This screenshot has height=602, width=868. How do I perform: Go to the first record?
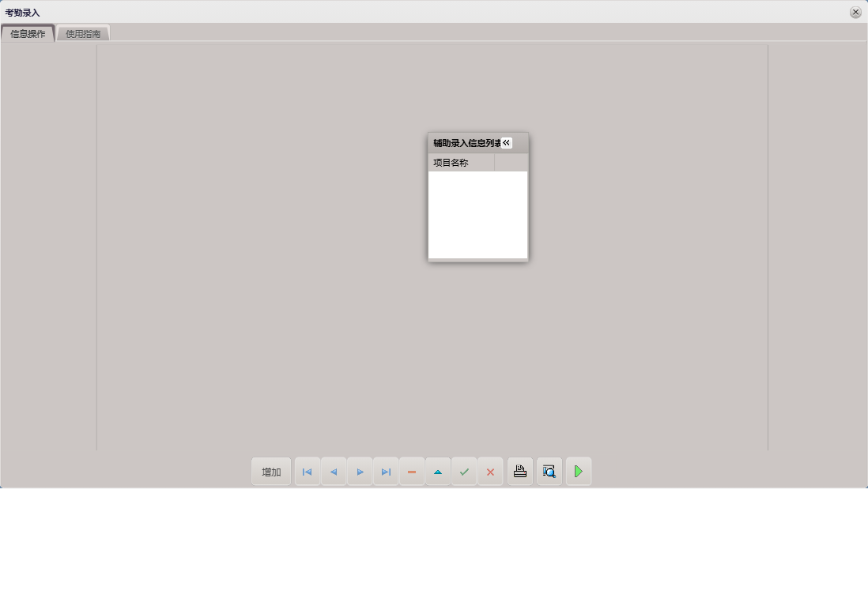[308, 472]
